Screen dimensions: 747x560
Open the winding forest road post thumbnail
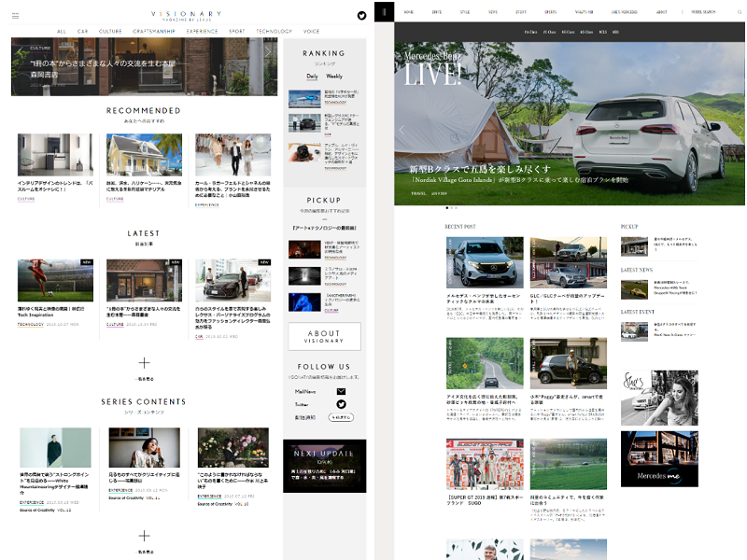485,363
